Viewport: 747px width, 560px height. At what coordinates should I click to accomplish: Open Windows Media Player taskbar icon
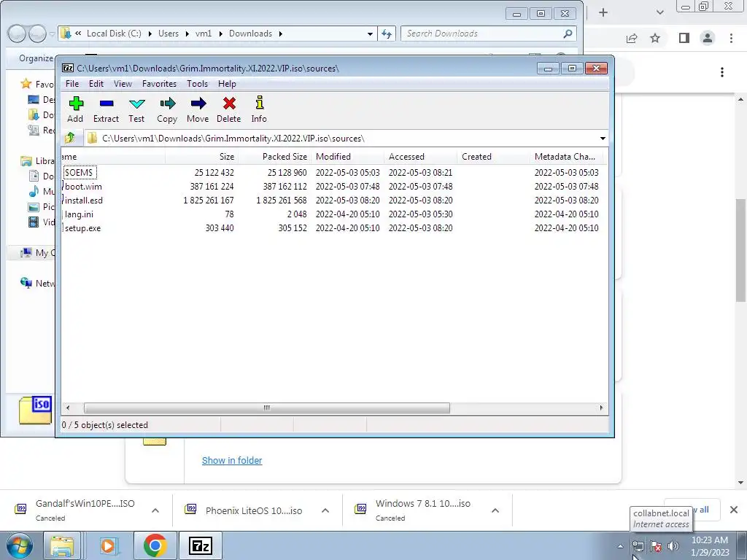108,545
